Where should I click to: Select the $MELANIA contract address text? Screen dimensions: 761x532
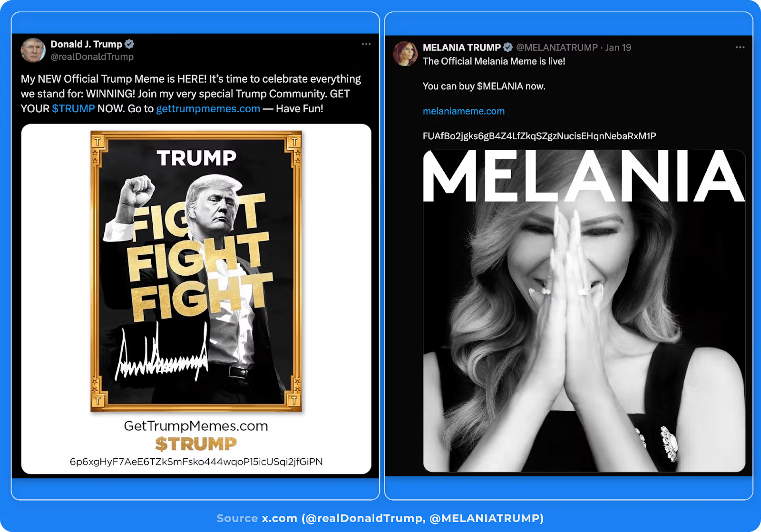539,136
